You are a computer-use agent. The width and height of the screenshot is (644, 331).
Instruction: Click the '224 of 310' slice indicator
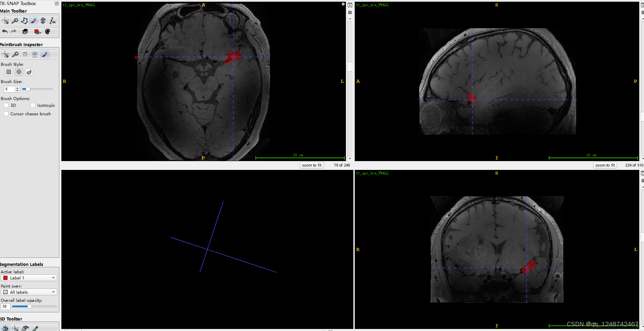point(634,165)
